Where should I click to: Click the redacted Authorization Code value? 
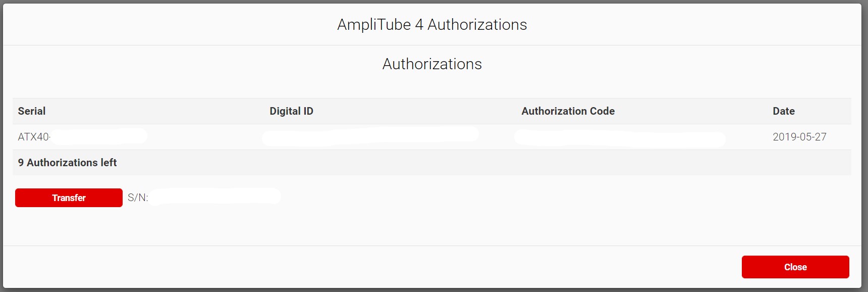619,138
